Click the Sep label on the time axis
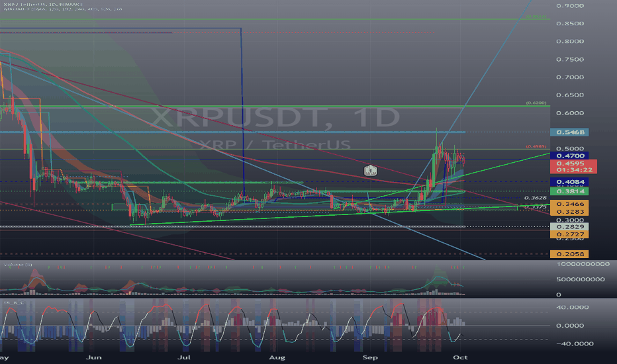 point(370,357)
